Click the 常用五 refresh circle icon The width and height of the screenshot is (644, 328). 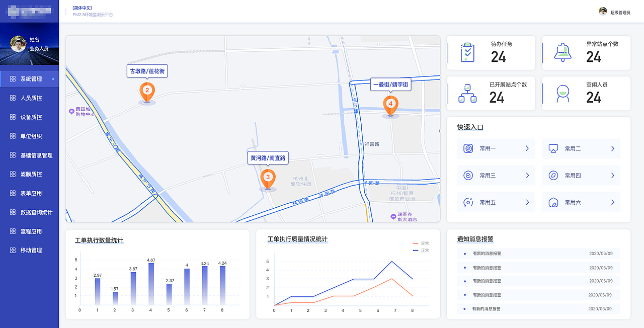tap(468, 202)
